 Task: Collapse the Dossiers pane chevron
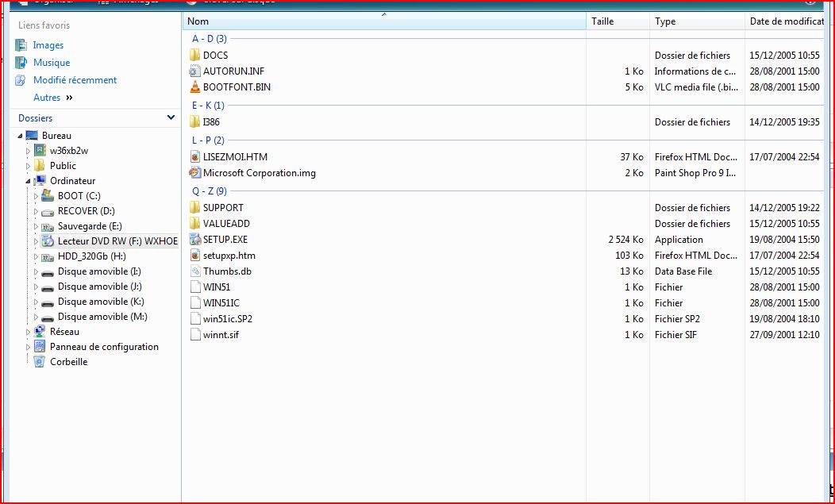(x=171, y=117)
